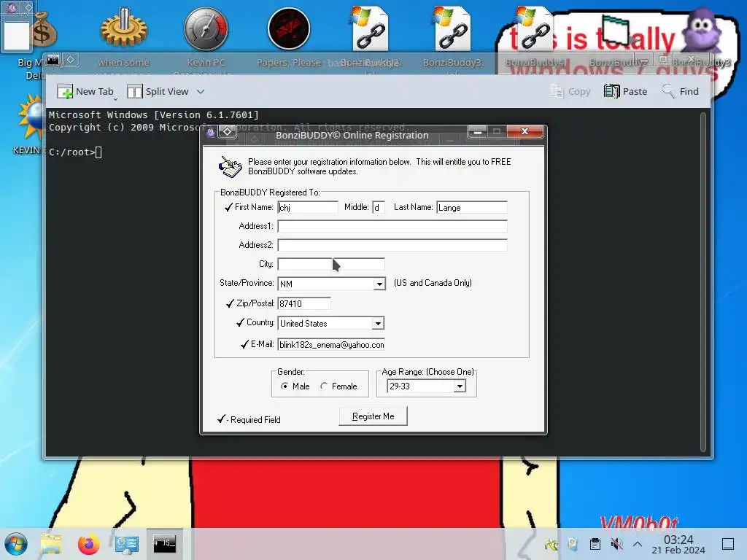
Task: Expand the State/Province dropdown
Action: click(379, 284)
